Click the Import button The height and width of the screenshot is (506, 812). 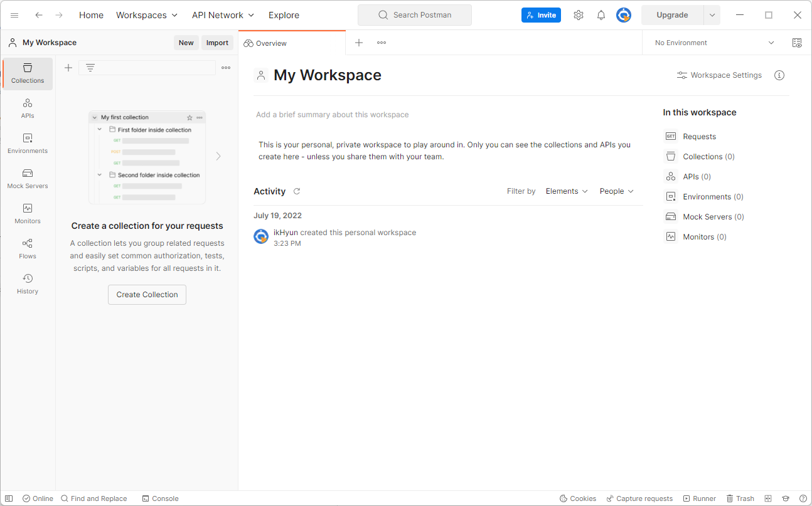pos(217,43)
